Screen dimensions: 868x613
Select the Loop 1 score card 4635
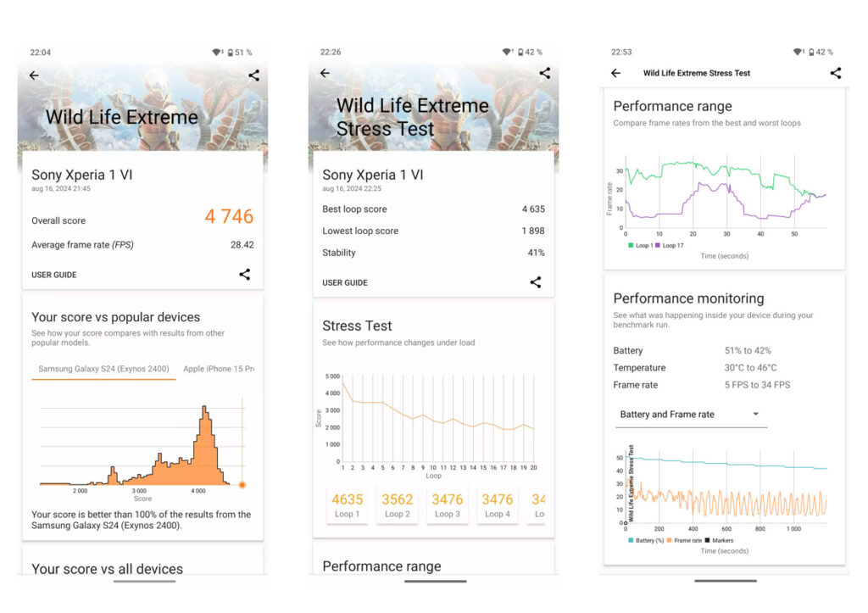(347, 505)
